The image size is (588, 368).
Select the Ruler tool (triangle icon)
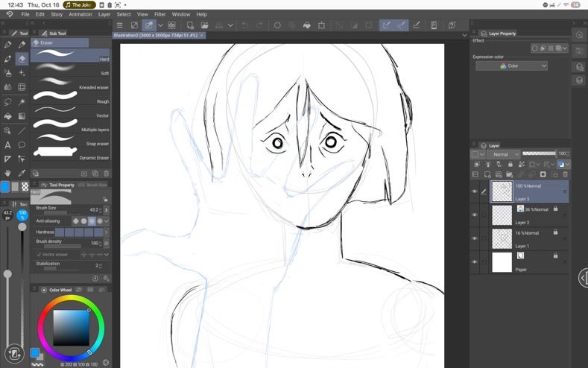(7, 159)
